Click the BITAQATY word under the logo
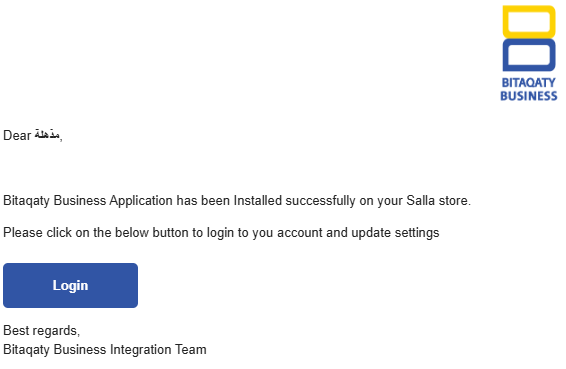 (528, 83)
